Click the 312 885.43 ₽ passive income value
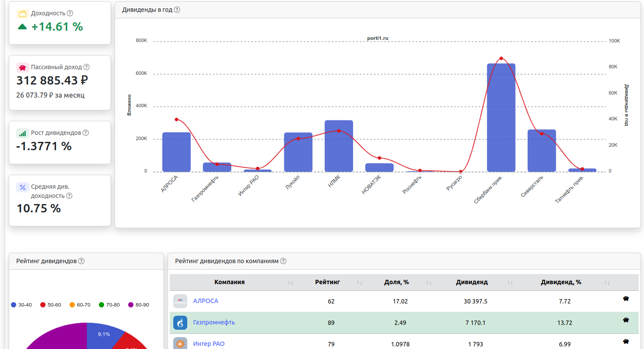Viewport: 644px width, 349px height. 52,81
